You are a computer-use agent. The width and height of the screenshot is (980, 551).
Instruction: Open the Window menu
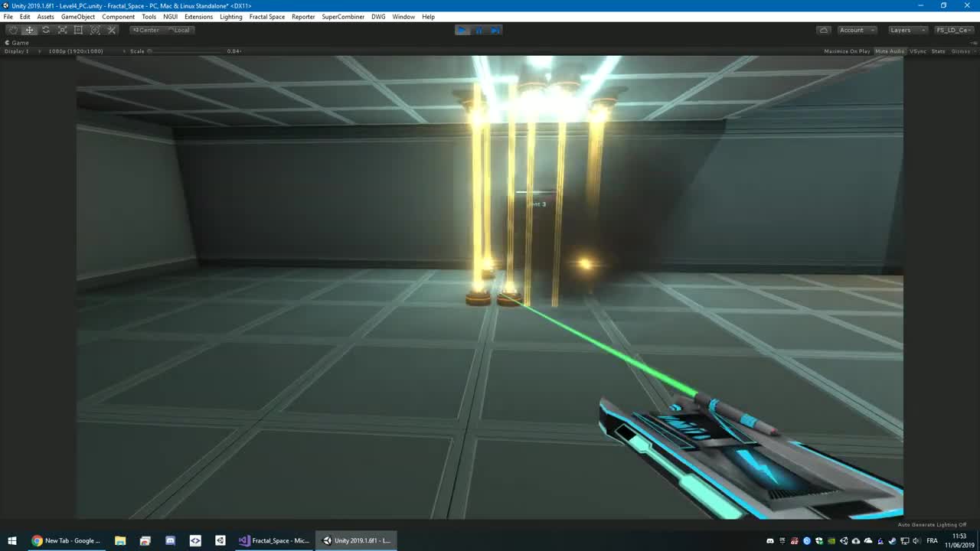click(403, 17)
